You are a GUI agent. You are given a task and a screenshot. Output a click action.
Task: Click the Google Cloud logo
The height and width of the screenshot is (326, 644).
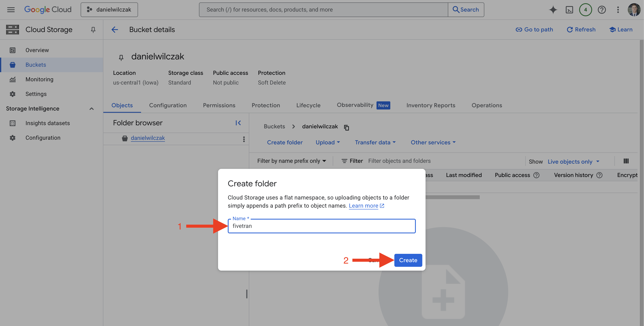pyautogui.click(x=48, y=10)
